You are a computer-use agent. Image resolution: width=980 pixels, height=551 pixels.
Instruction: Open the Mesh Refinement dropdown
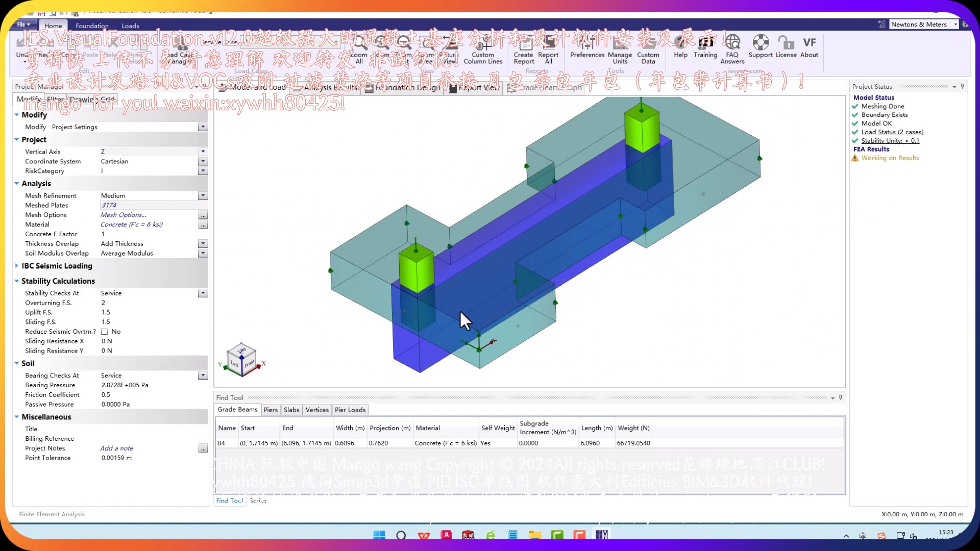click(203, 195)
